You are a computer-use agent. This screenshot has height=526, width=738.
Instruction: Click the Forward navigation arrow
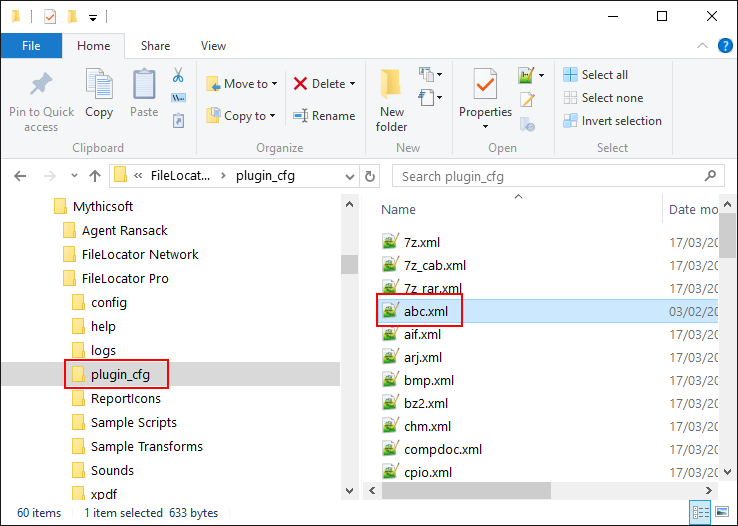pyautogui.click(x=49, y=176)
